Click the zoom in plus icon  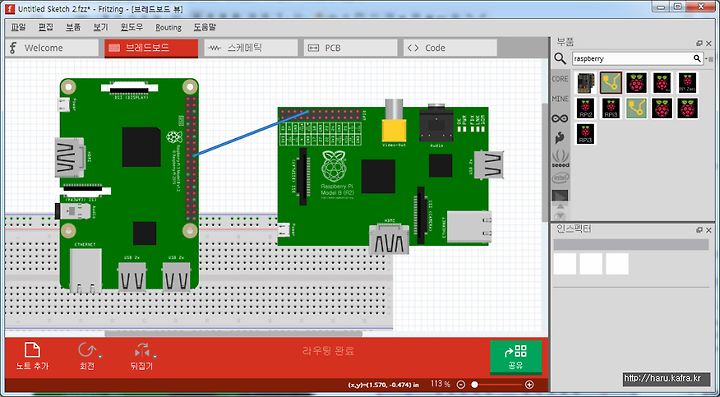click(x=529, y=385)
